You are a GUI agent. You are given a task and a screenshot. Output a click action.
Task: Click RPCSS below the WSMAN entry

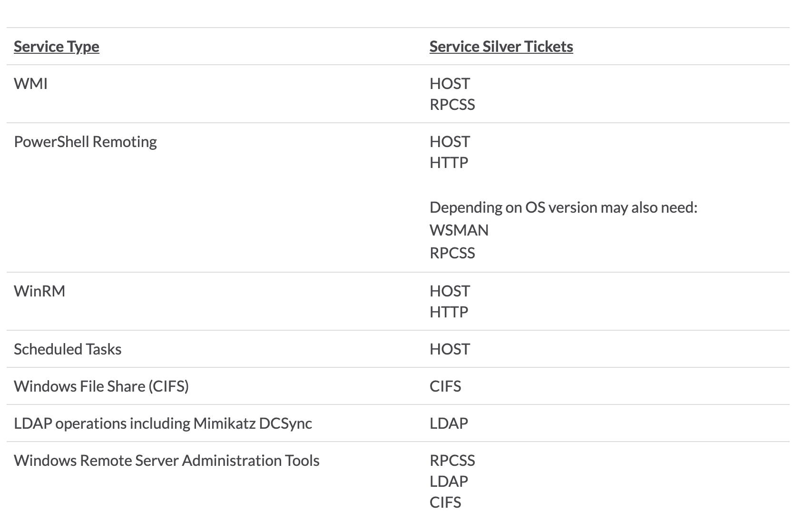(x=452, y=253)
